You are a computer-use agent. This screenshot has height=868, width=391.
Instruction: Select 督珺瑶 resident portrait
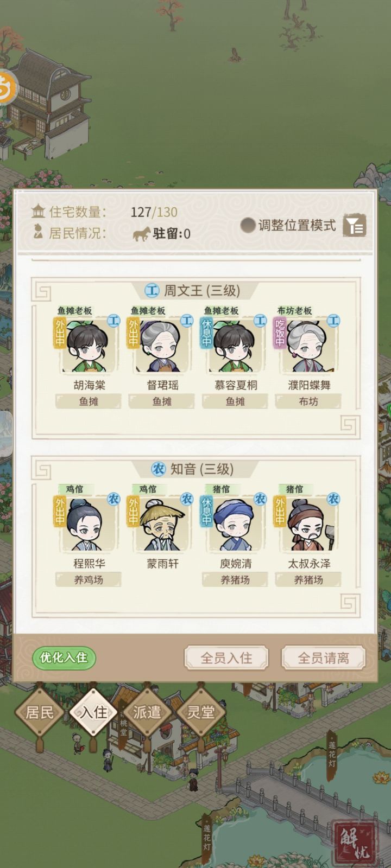pyautogui.click(x=162, y=344)
